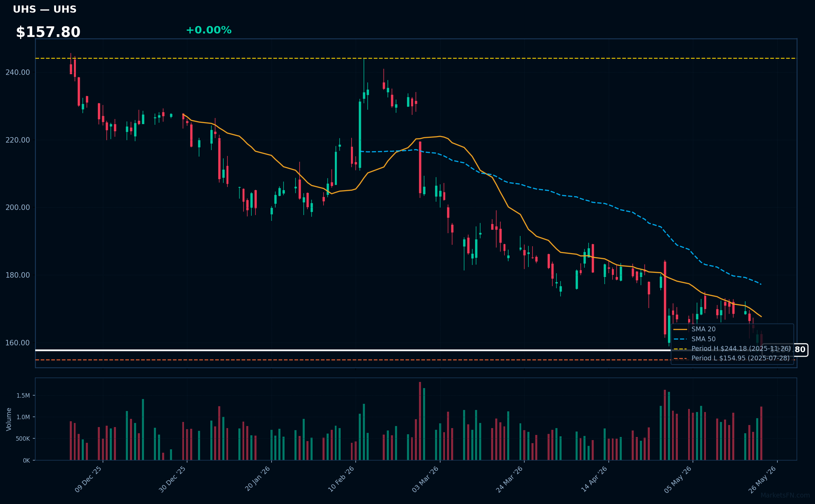
Task: Click the SMA 50 legend entry
Action: coord(694,339)
